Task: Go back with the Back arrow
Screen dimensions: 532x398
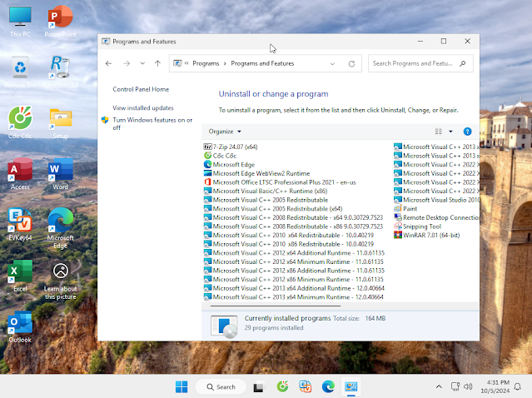Action: pos(108,63)
